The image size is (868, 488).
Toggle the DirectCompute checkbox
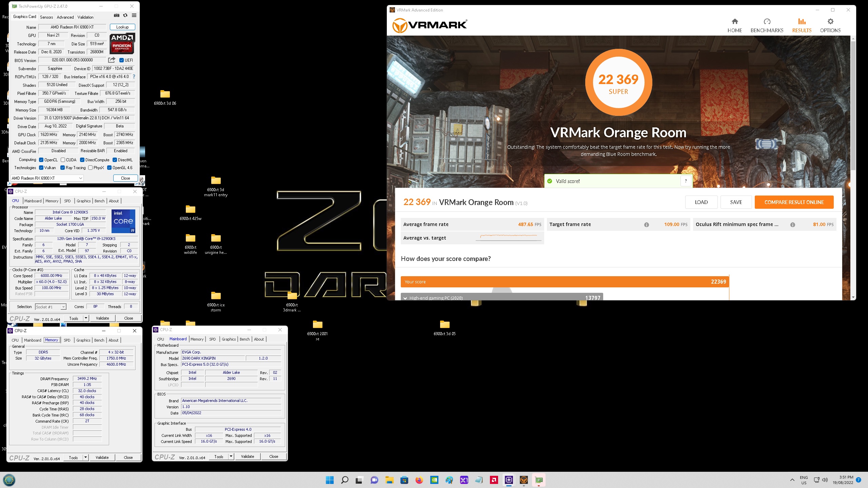82,160
